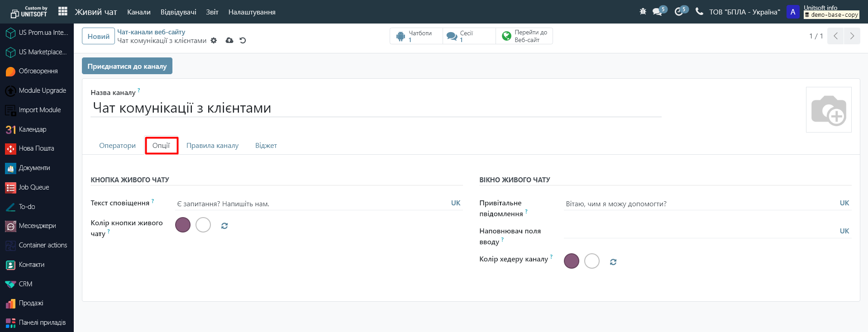Click the phone VoIP icon
This screenshot has height=332, width=868.
click(x=699, y=12)
